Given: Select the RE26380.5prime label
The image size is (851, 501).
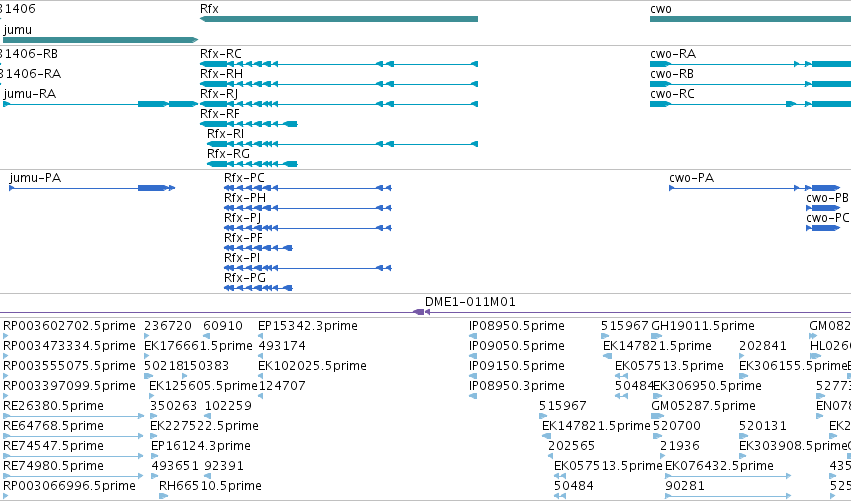Looking at the screenshot, I should pos(53,406).
